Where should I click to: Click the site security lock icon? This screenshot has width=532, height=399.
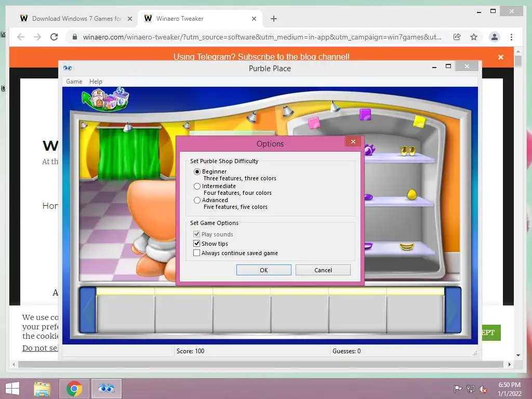point(75,37)
